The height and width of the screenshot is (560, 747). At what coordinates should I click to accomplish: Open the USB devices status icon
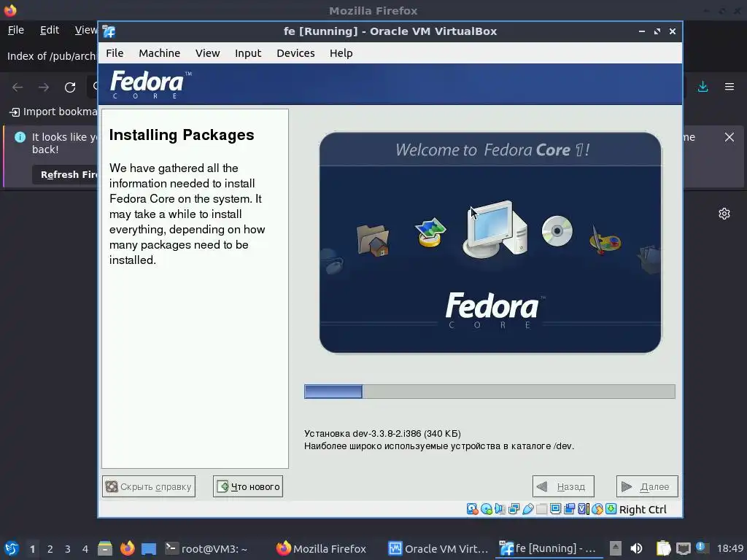pos(528,509)
